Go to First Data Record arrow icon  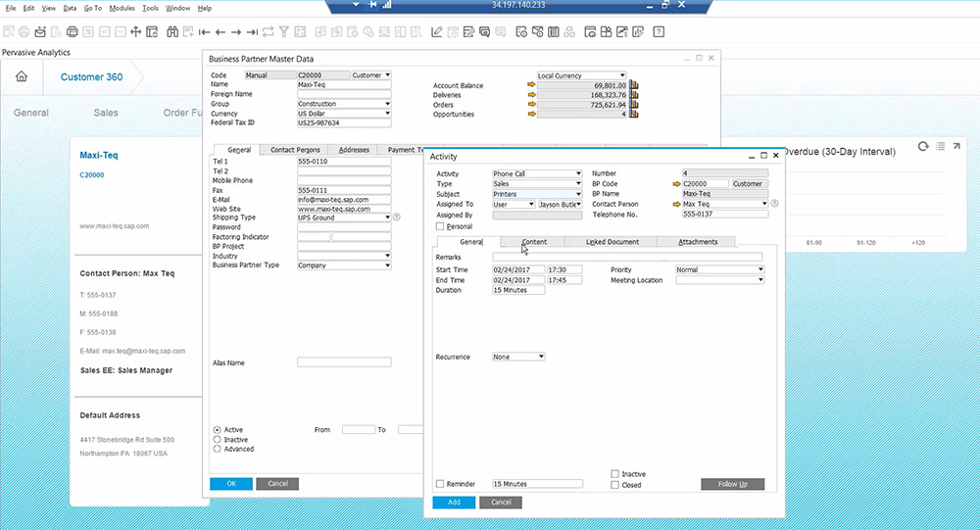click(205, 32)
